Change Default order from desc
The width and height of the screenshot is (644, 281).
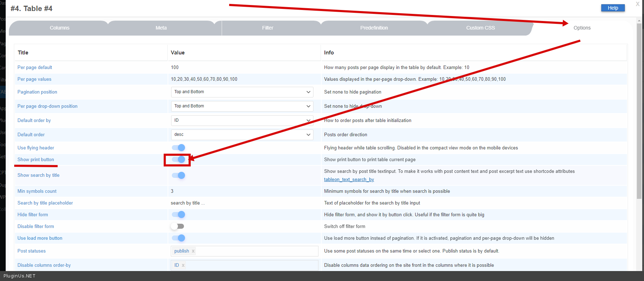[x=242, y=135]
